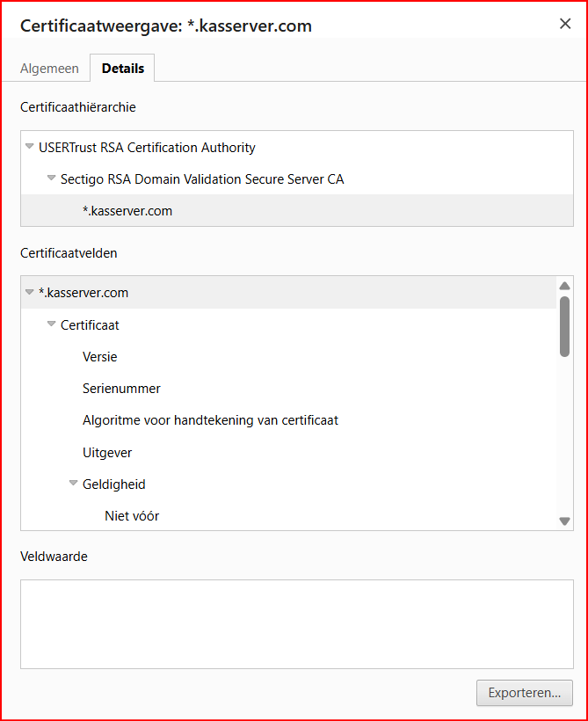Select the Versie field
Screen dimensions: 588x721
tap(99, 357)
